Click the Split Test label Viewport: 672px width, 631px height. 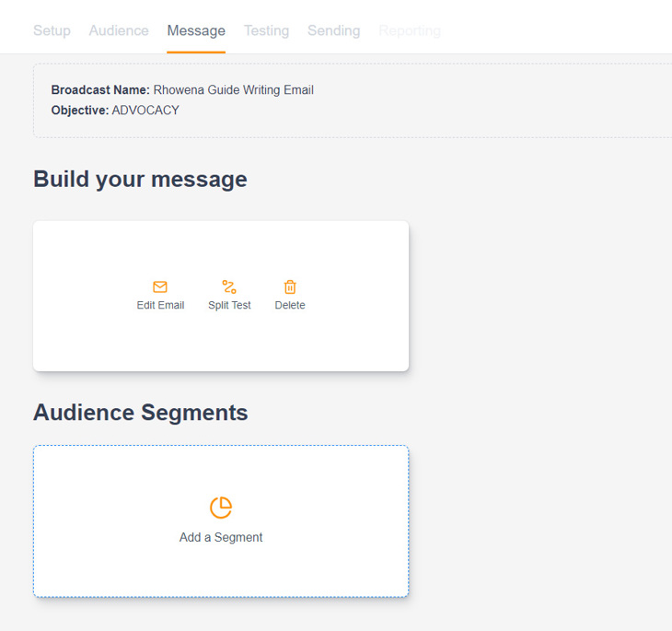click(x=229, y=305)
